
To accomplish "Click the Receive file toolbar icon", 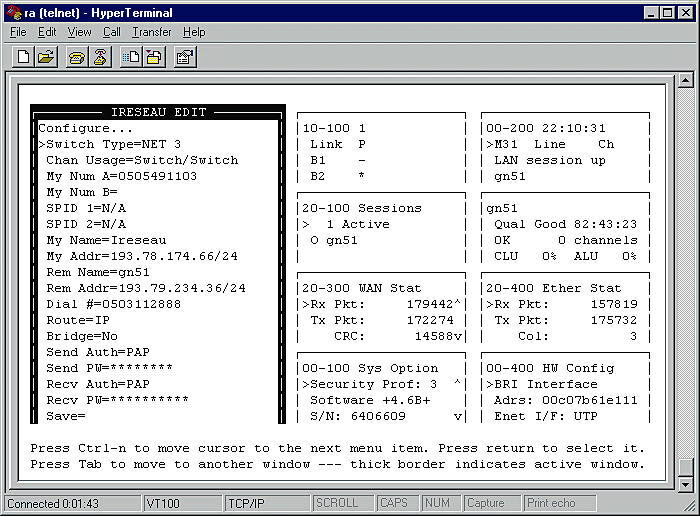I will (x=154, y=57).
